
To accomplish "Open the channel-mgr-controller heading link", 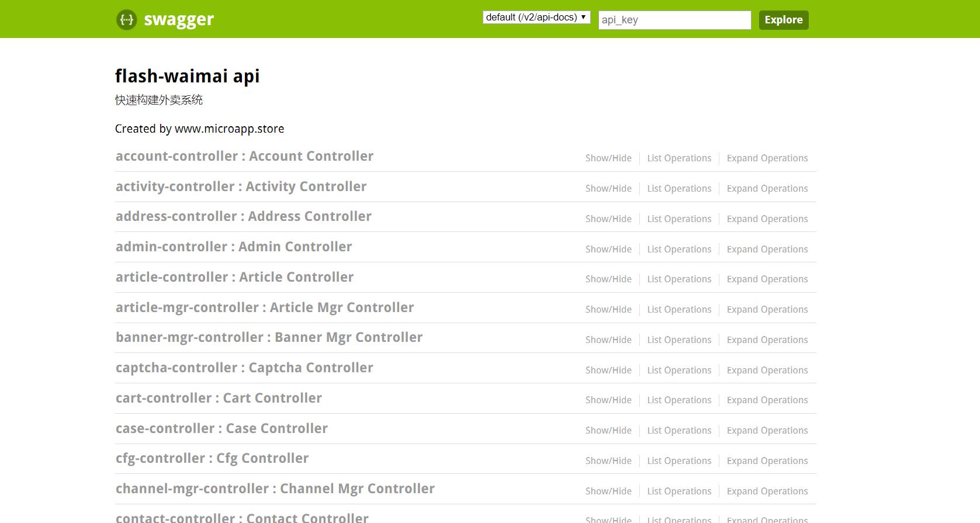I will coord(275,489).
